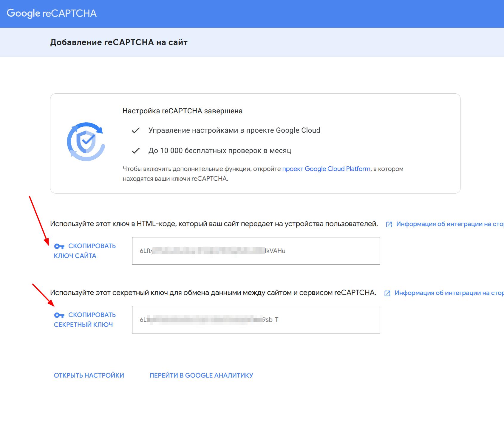Open the проект Google Cloud Platform link
Screen dimensions: 504x442
point(326,169)
